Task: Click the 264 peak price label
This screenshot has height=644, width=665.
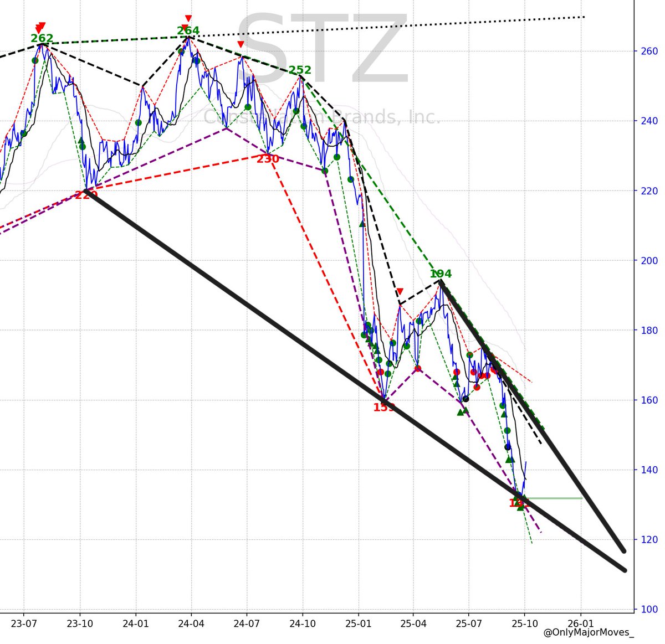Action: point(188,30)
